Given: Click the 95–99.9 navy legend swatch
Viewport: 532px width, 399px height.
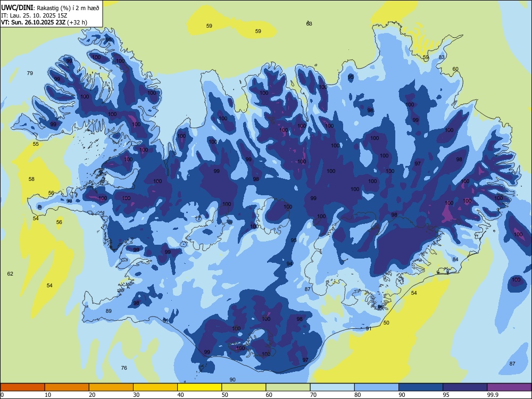Looking at the screenshot, I should point(465,387).
